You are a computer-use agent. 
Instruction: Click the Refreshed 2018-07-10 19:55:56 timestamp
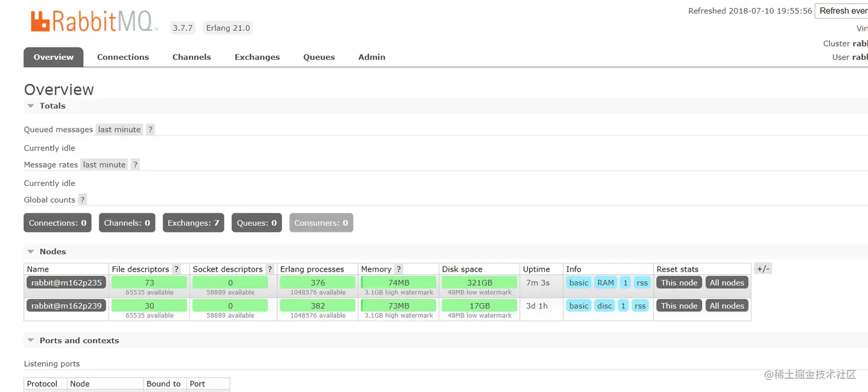[750, 11]
